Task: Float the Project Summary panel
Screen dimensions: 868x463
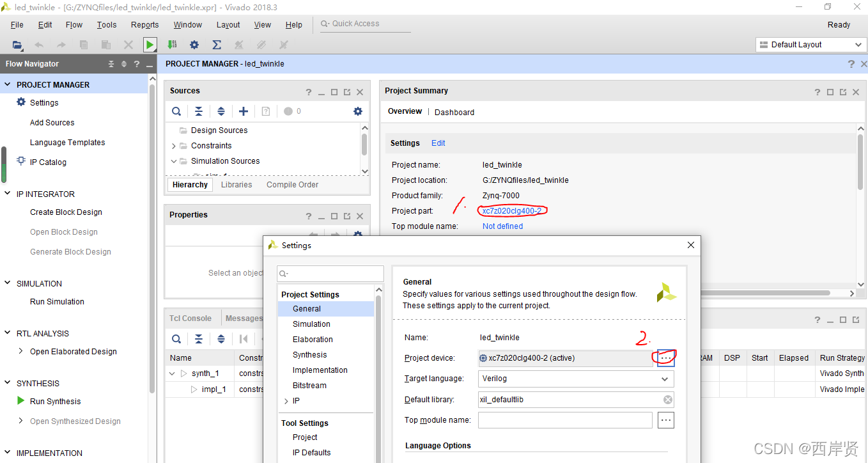Action: coord(843,92)
